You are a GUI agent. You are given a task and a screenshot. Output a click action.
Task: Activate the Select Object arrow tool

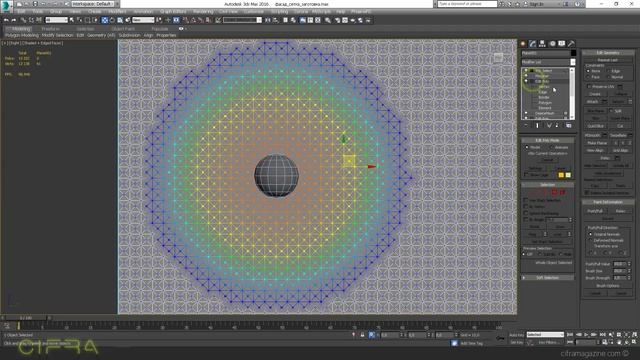click(72, 20)
